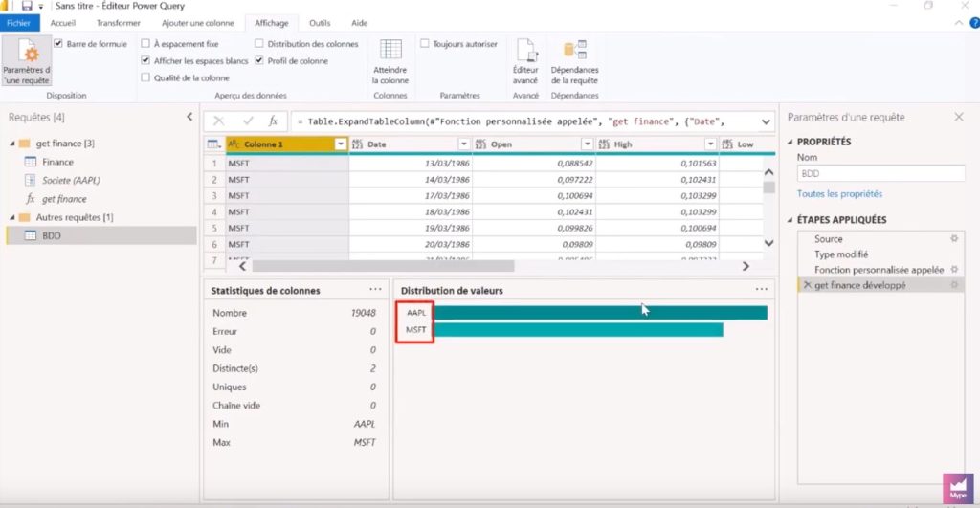Open Statistiques de colonnes options menu
Screen dimensions: 980x508
click(375, 289)
